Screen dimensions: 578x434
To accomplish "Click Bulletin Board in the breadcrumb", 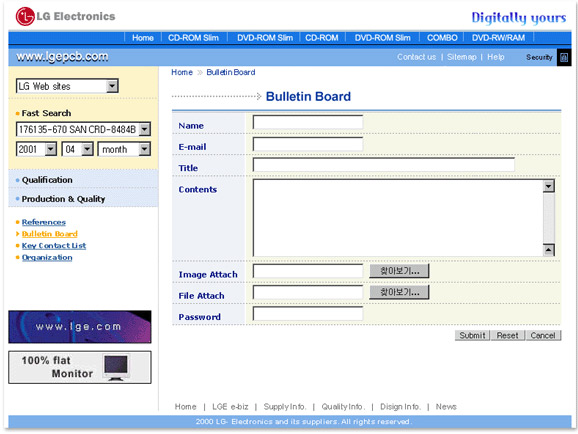I will tap(231, 72).
